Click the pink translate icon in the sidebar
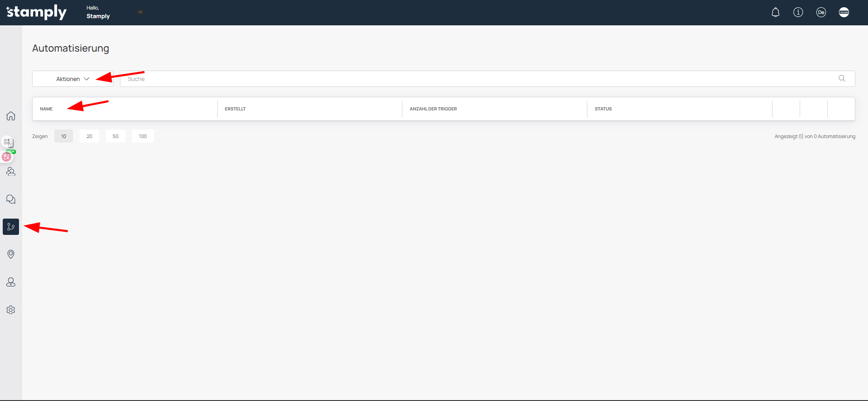868x401 pixels. [x=6, y=157]
